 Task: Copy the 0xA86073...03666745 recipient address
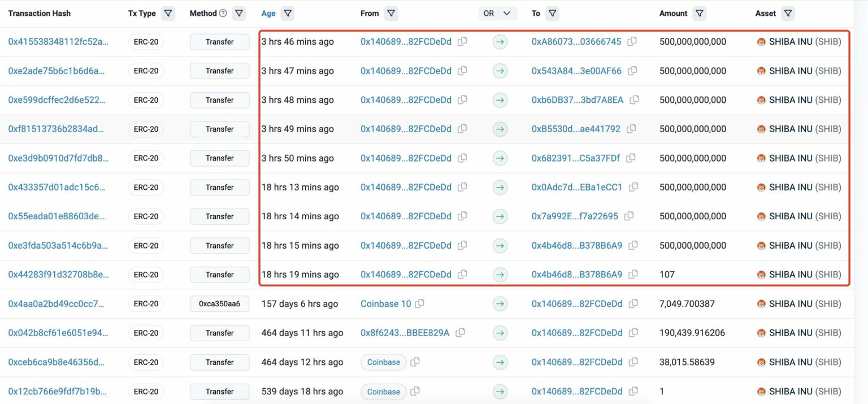coord(632,42)
